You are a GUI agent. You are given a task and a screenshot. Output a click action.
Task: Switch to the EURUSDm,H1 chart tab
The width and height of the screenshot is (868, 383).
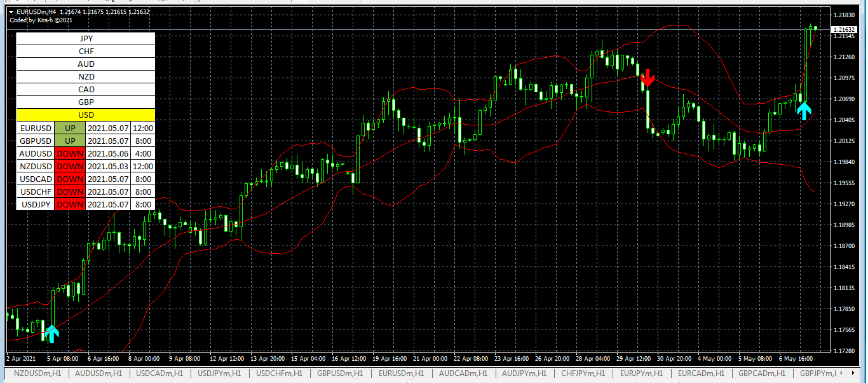pos(401,373)
